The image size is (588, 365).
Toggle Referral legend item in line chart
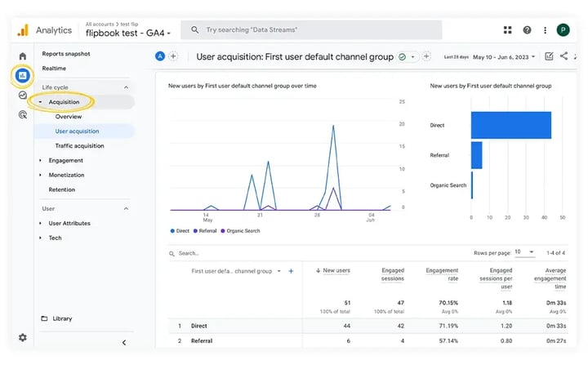tap(205, 231)
